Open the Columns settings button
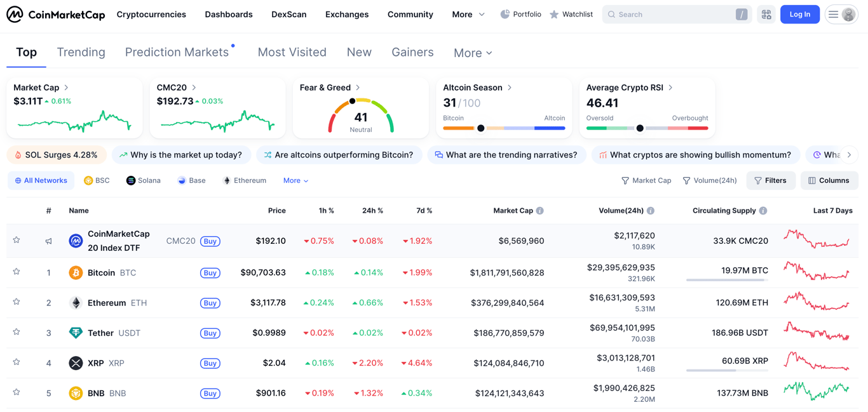Viewport: 868px width, 412px height. click(x=829, y=180)
